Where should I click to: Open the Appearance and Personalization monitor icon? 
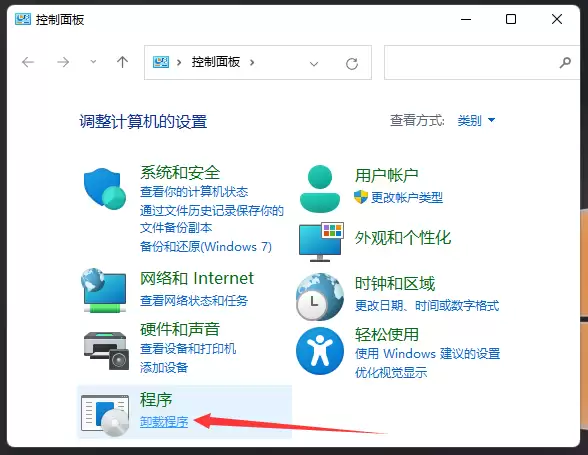point(321,242)
